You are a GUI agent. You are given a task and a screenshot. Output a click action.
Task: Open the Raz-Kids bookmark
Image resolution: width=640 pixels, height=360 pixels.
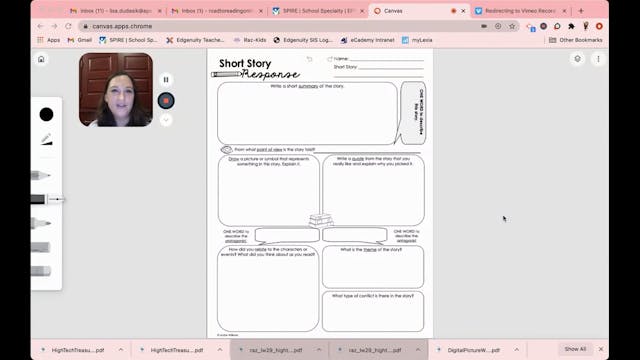[x=250, y=40]
